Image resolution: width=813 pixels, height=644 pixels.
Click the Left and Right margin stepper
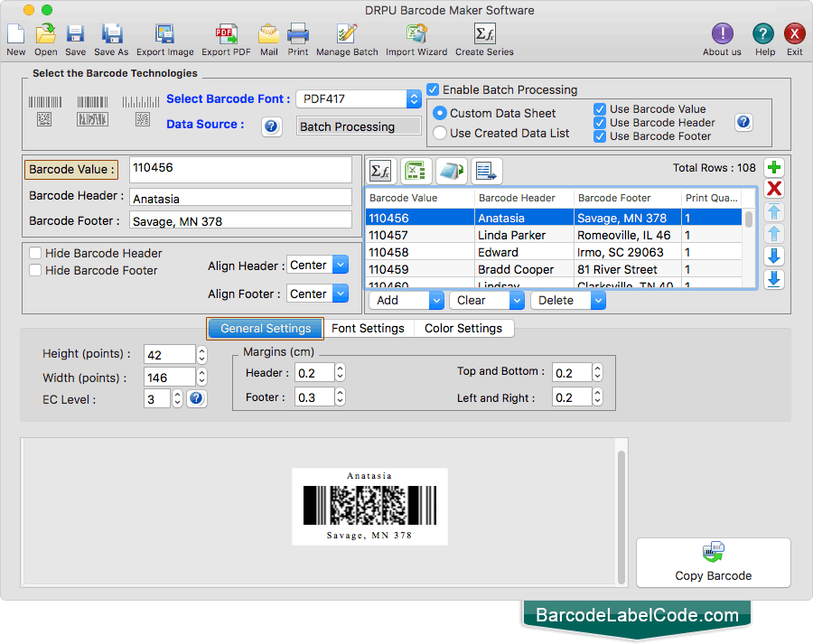click(597, 397)
